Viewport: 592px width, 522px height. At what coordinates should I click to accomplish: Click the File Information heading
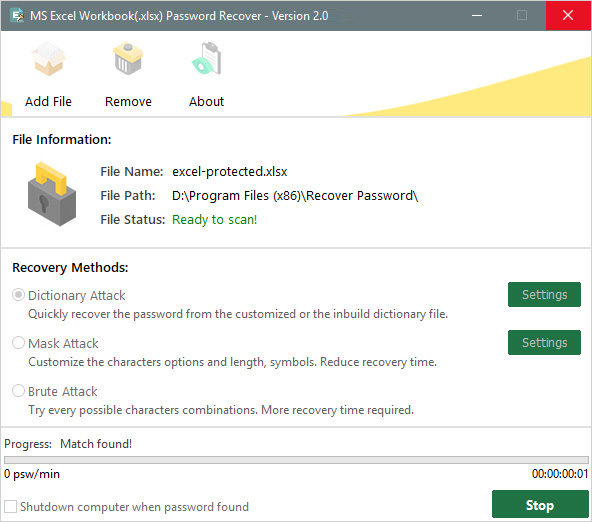pyautogui.click(x=62, y=140)
